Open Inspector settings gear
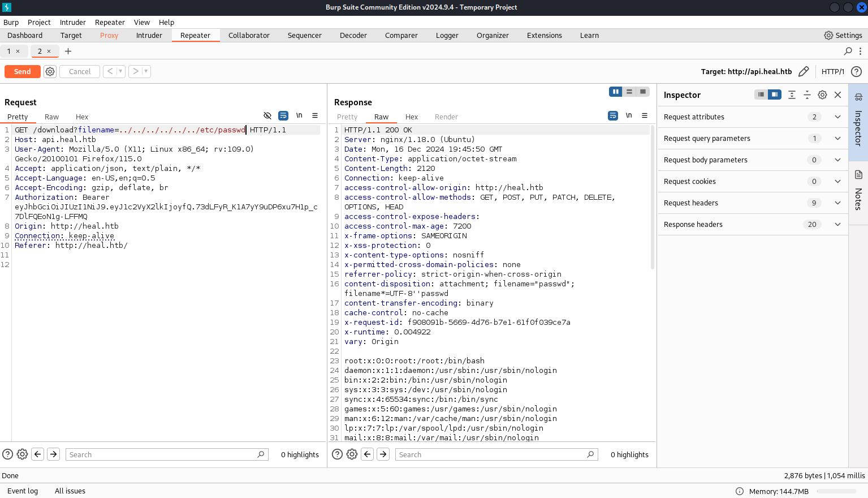The width and height of the screenshot is (868, 498). click(x=822, y=95)
